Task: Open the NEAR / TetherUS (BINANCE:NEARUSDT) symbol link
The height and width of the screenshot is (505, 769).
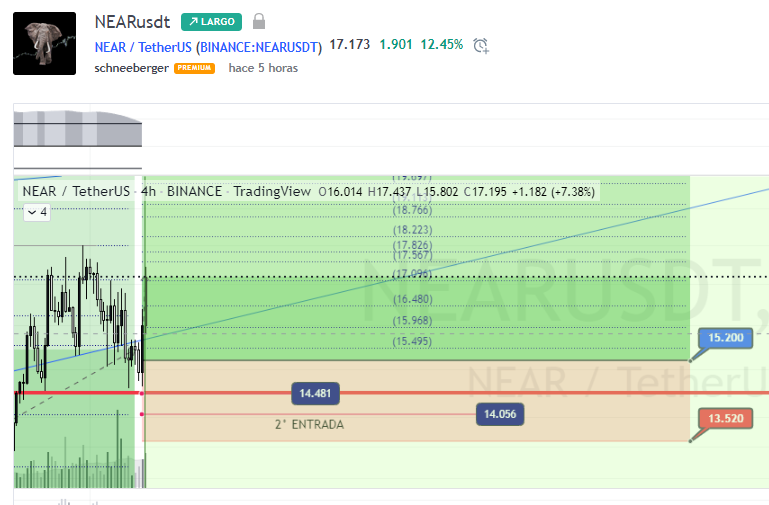Action: click(x=208, y=48)
